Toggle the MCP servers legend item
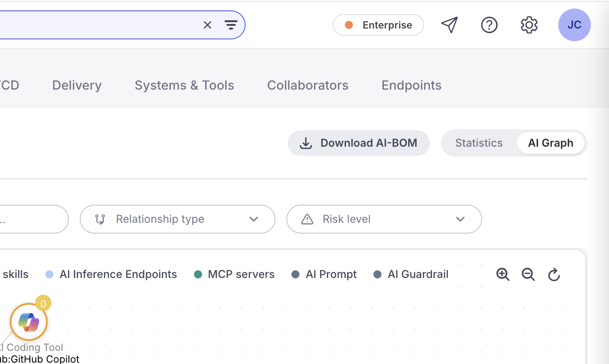609x364 pixels. click(234, 274)
